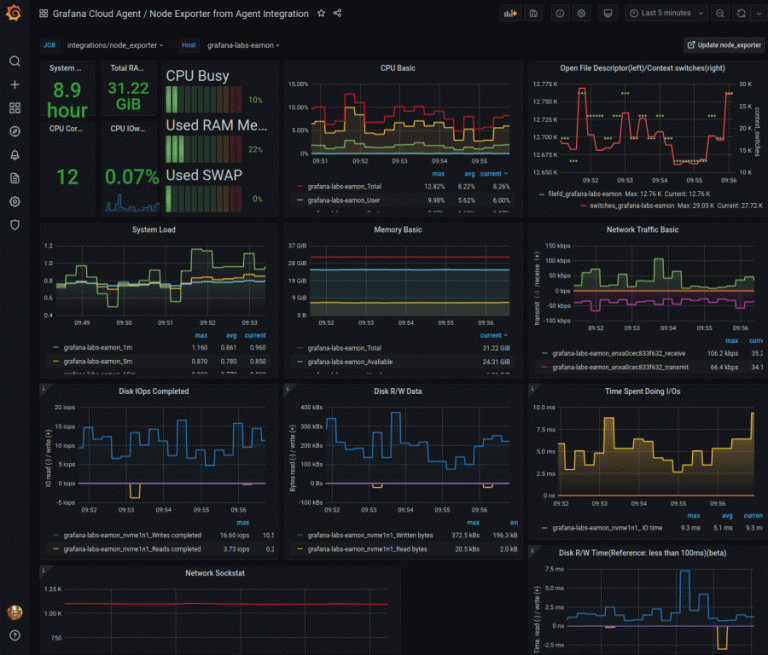Click the share dashboard icon
The height and width of the screenshot is (655, 768).
coord(337,13)
